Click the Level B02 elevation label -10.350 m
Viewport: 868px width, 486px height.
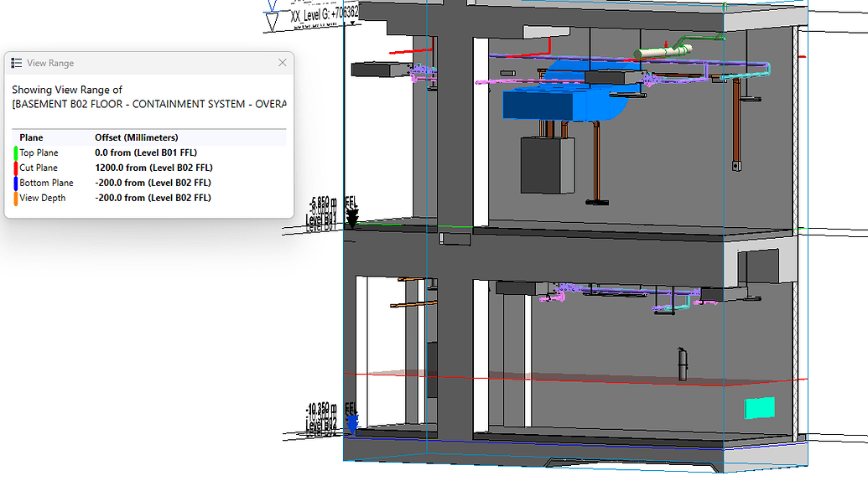pos(320,409)
